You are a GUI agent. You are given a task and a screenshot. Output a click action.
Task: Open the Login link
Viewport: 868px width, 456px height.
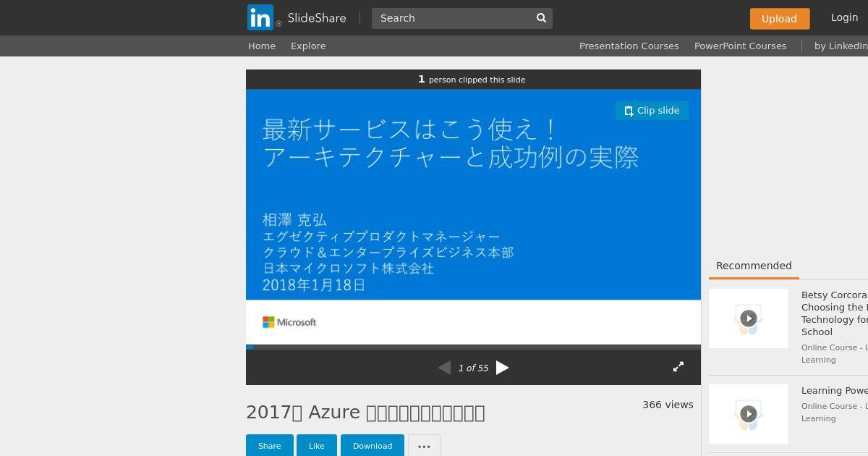[x=844, y=17]
